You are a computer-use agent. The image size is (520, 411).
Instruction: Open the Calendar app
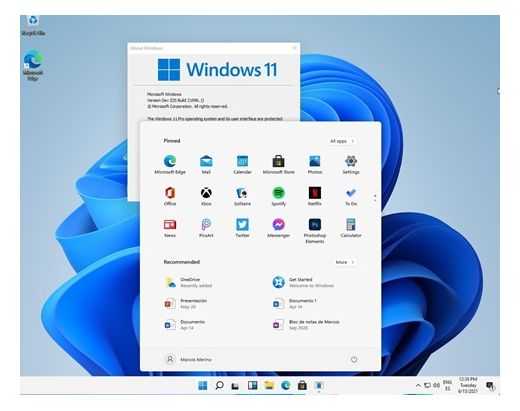tap(242, 164)
